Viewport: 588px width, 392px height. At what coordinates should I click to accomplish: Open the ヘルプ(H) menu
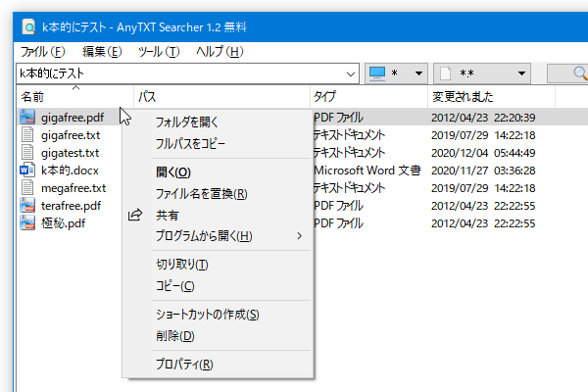pyautogui.click(x=220, y=51)
